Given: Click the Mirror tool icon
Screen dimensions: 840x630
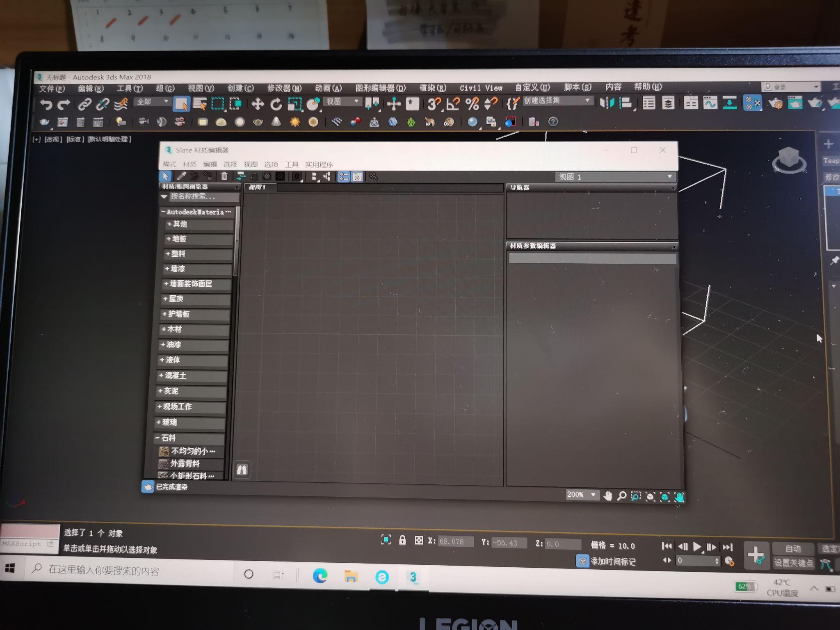Looking at the screenshot, I should [x=607, y=103].
